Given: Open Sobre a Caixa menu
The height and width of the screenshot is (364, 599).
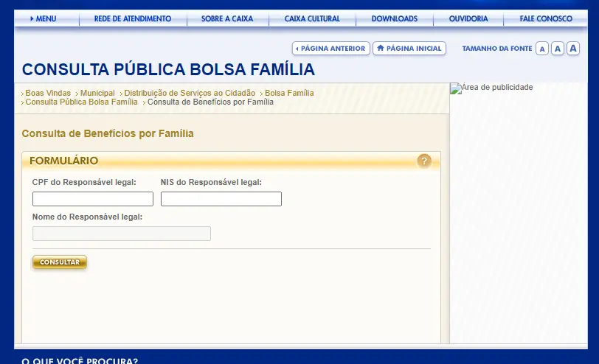Looking at the screenshot, I should point(226,18).
